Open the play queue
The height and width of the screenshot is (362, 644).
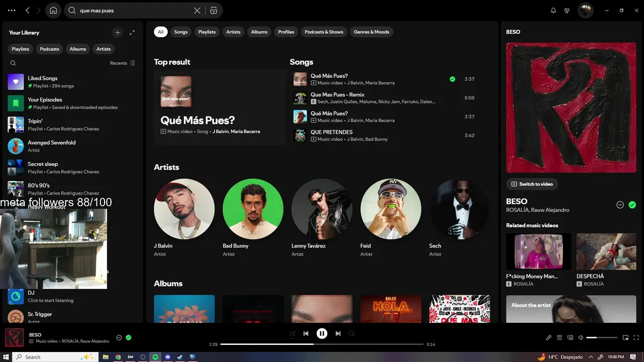(x=559, y=337)
